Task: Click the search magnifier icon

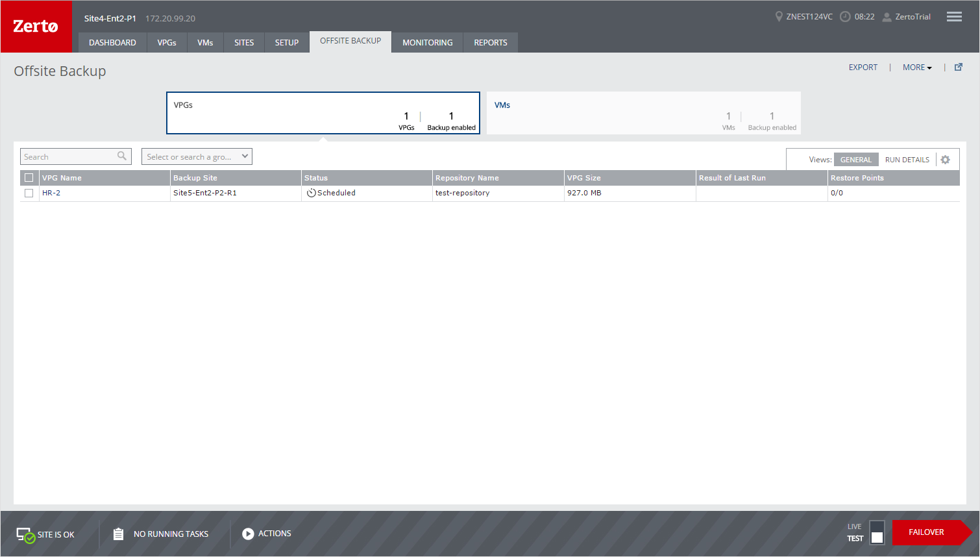Action: click(121, 156)
